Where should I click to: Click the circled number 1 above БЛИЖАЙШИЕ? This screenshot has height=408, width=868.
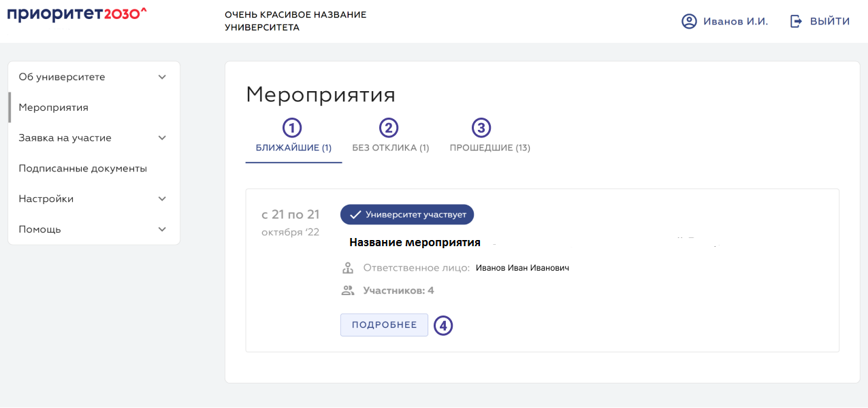point(293,126)
